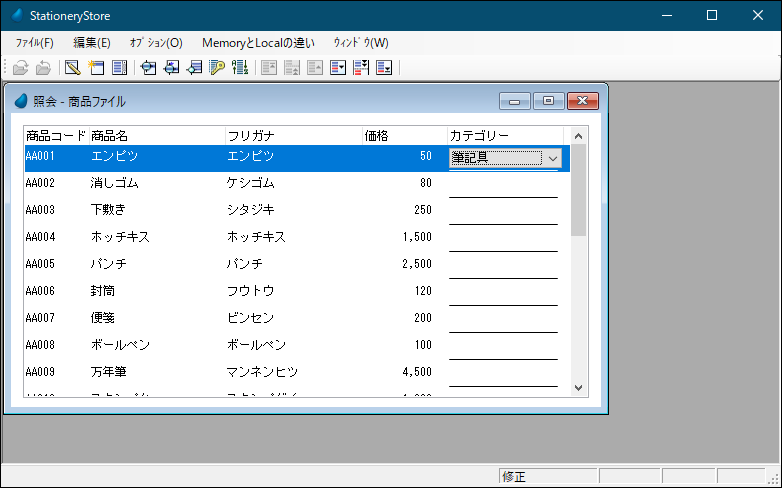782x488 pixels.
Task: Click the table scrollbar up arrow
Action: (578, 135)
